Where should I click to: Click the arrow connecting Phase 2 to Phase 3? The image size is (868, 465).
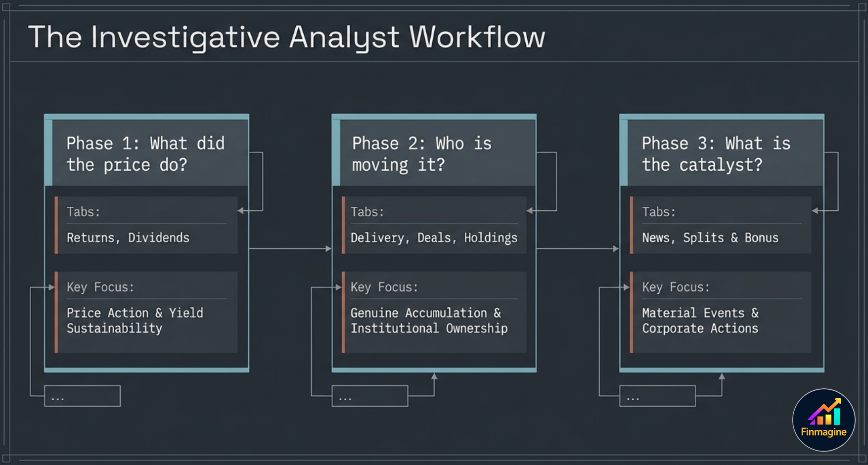(577, 248)
